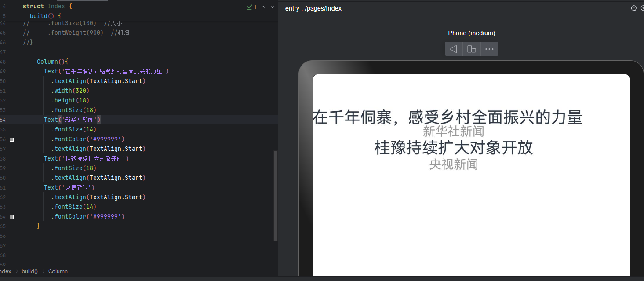The height and width of the screenshot is (281, 644).
Task: Jump to next highlighted problem arrow
Action: (273, 7)
